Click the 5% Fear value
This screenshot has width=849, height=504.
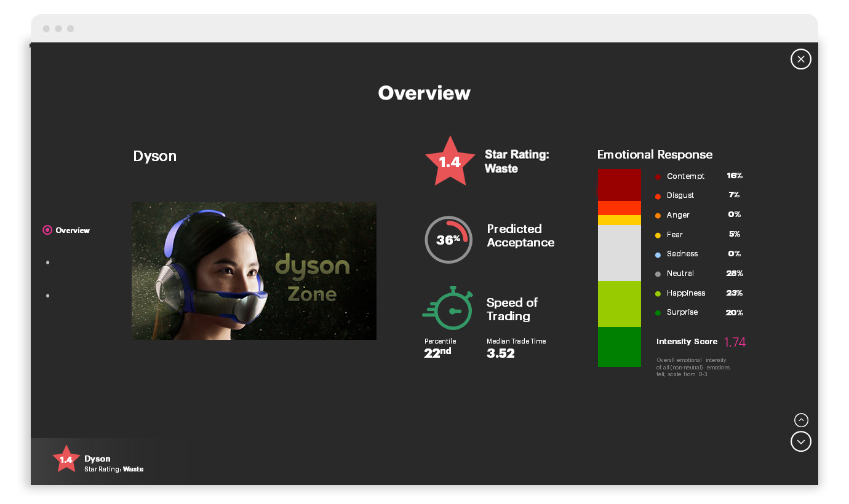734,234
